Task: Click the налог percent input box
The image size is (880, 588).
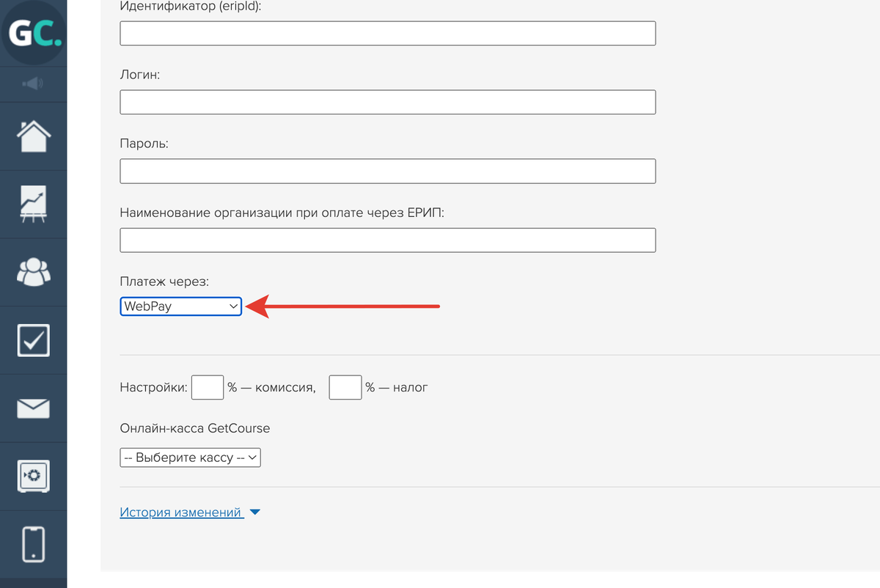Action: tap(345, 387)
